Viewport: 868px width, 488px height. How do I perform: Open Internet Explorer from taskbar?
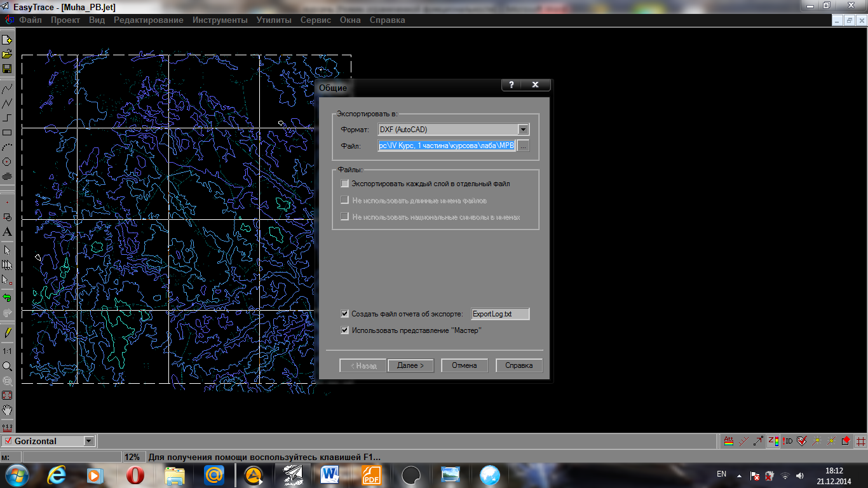pos(56,475)
